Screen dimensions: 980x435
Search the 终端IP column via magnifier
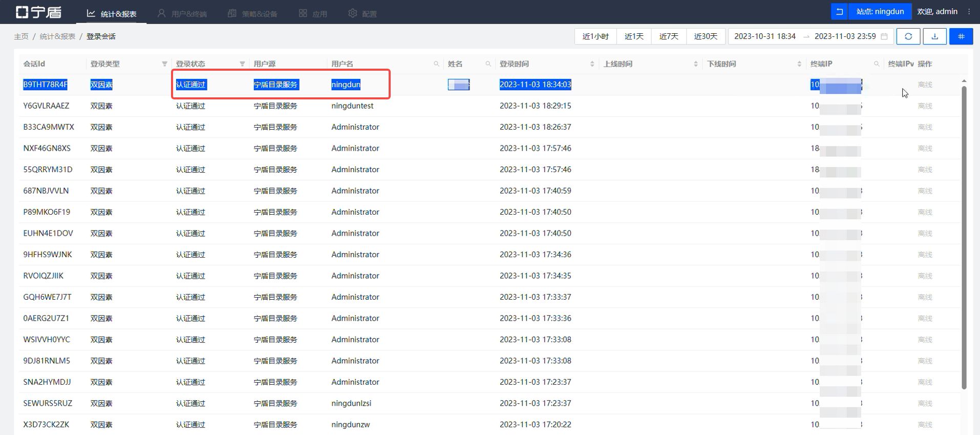tap(877, 64)
